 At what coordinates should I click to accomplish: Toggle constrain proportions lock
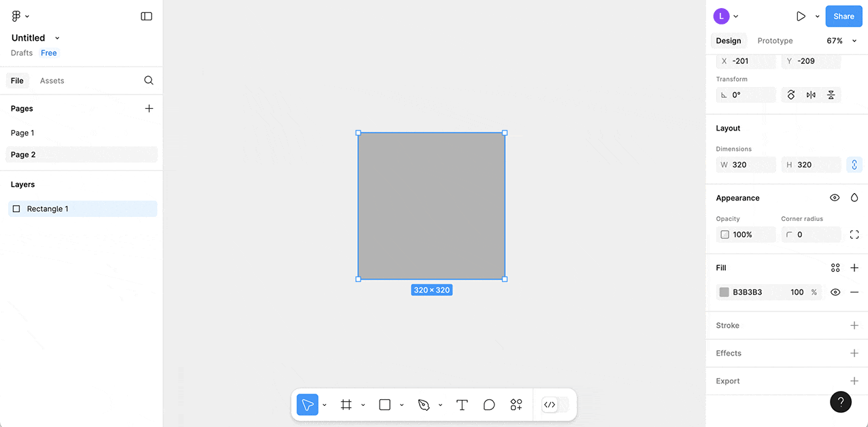coord(854,165)
